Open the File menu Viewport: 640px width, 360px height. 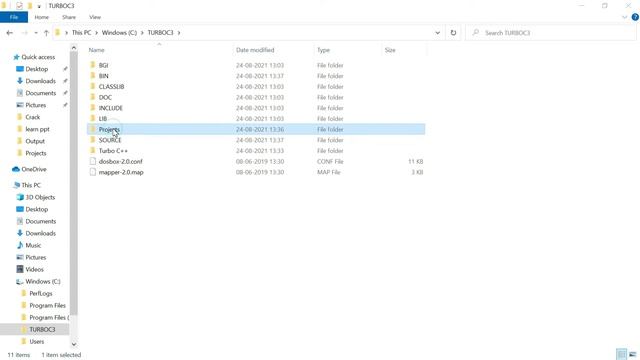coord(14,17)
